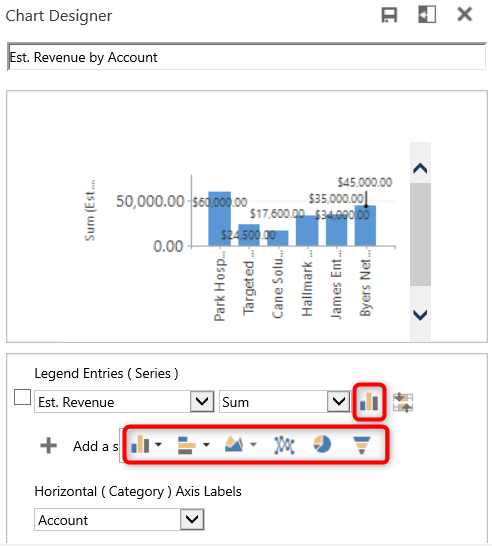Viewport: 492px width, 546px height.
Task: Close the Chart Designer pane
Action: coord(464,15)
